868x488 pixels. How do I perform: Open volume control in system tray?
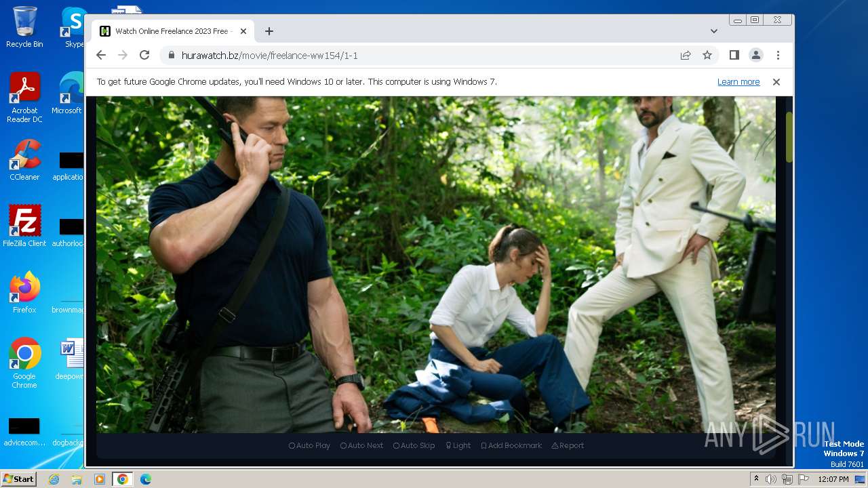[x=771, y=479]
